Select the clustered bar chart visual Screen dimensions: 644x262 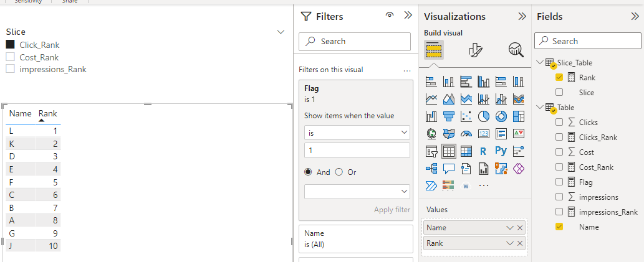point(466,82)
